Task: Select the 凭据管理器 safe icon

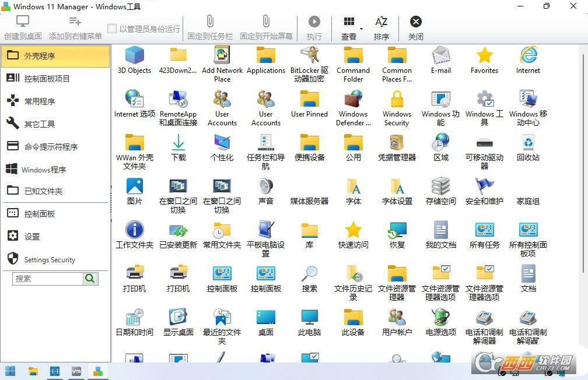Action: [397, 142]
